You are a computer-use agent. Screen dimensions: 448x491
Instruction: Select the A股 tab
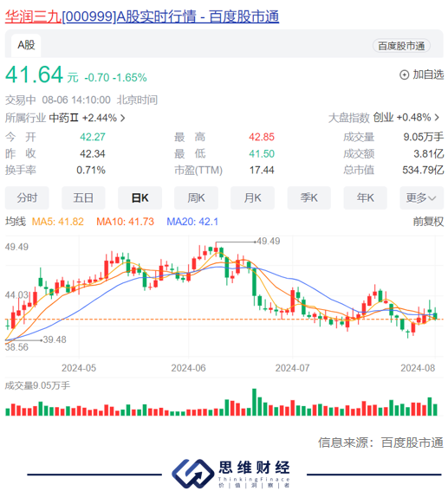[26, 45]
